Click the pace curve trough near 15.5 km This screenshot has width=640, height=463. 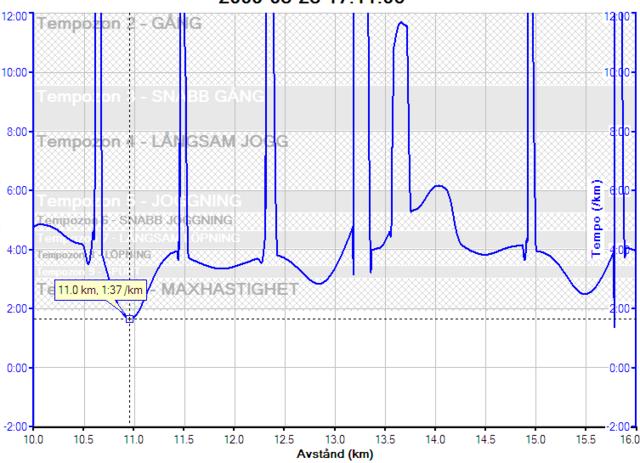click(x=585, y=294)
